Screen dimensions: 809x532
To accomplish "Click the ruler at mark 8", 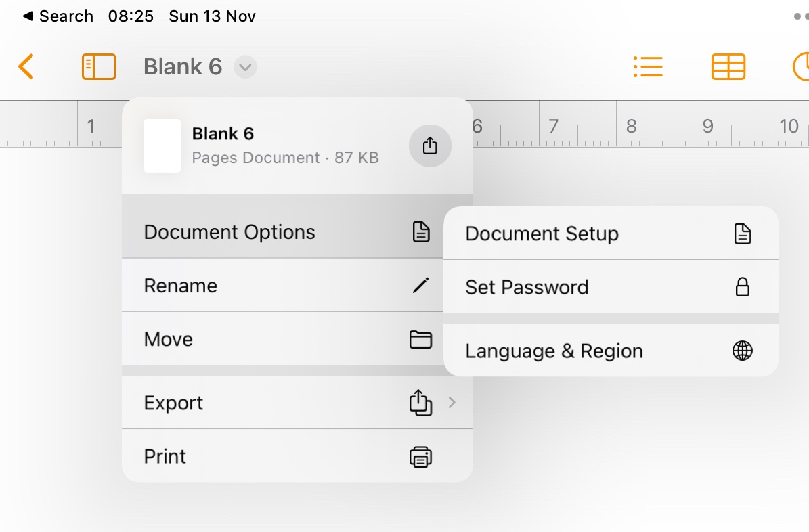I will [x=631, y=126].
